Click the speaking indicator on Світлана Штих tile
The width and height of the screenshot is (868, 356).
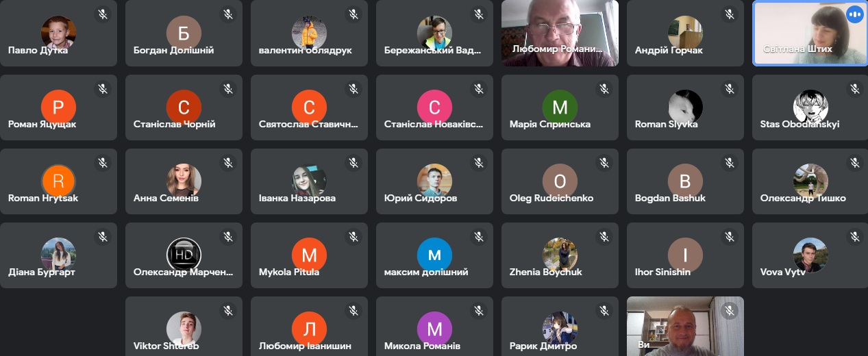854,14
